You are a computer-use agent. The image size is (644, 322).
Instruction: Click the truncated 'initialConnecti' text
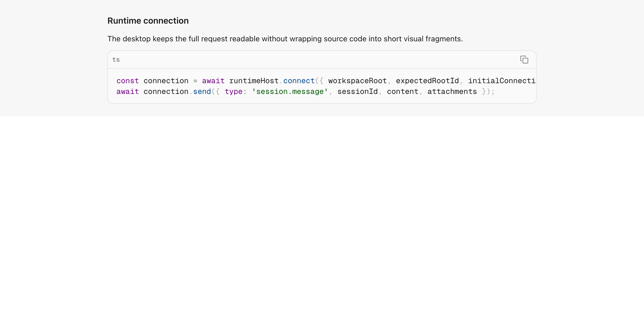click(x=502, y=81)
